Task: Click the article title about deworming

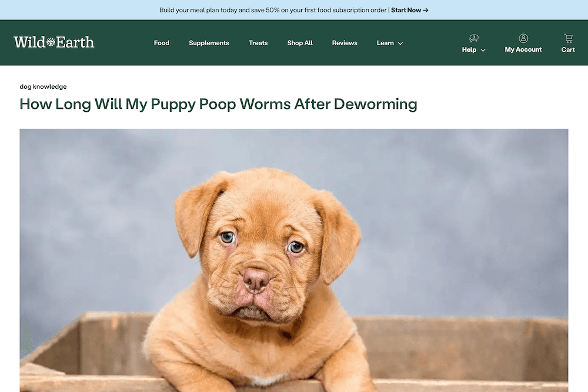Action: [218, 104]
